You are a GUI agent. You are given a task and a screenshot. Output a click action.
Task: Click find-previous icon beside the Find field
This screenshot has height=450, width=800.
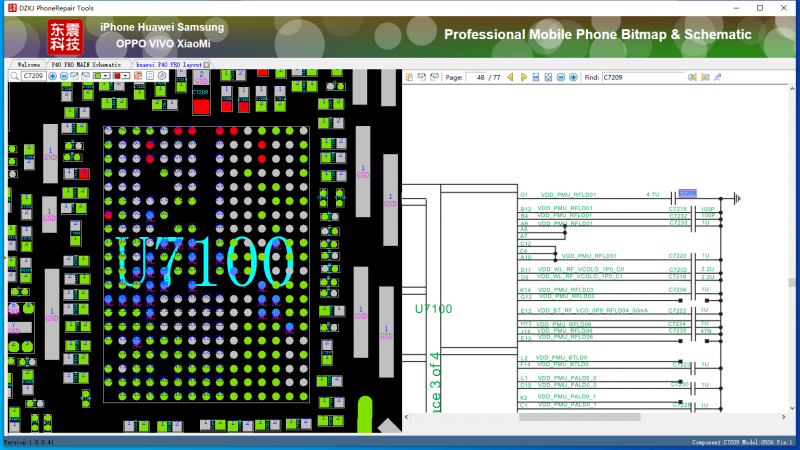coord(692,77)
